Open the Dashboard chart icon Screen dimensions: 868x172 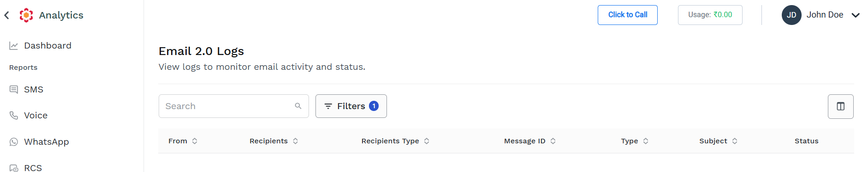point(14,46)
